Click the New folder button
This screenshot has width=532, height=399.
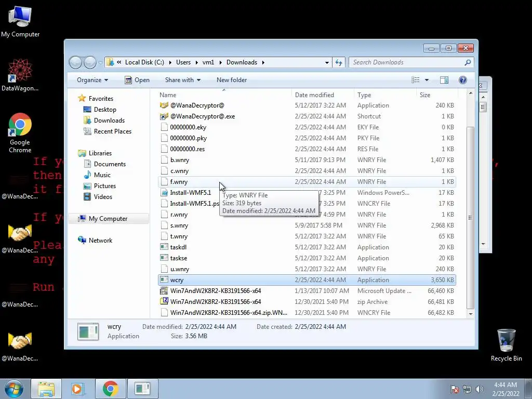(232, 80)
